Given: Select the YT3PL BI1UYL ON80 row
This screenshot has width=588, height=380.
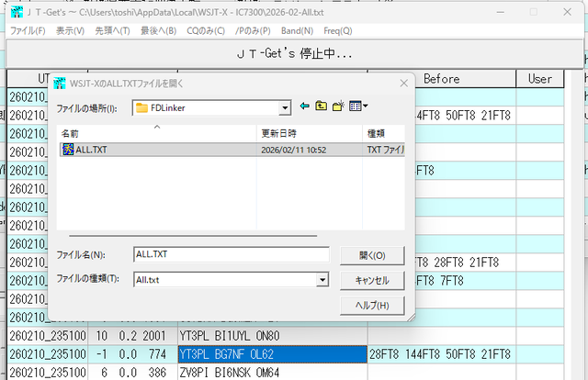Looking at the screenshot, I should click(272, 336).
